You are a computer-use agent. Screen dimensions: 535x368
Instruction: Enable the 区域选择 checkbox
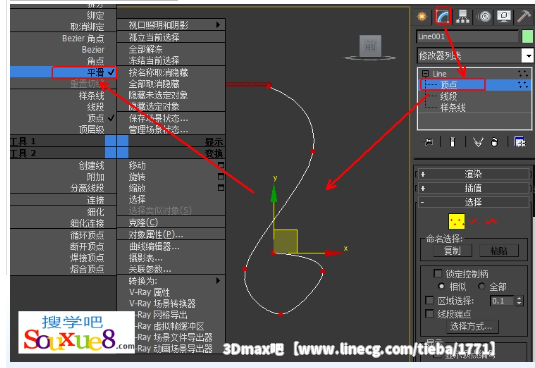coord(429,300)
